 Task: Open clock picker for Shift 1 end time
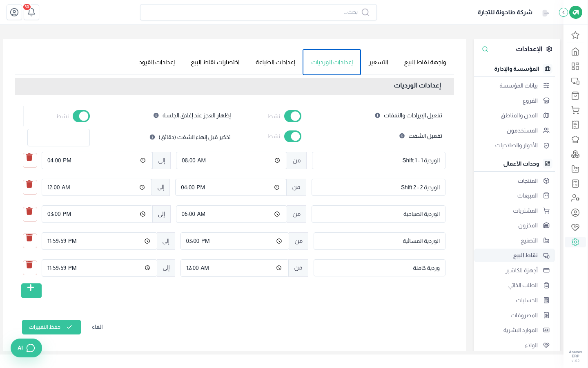tap(143, 160)
